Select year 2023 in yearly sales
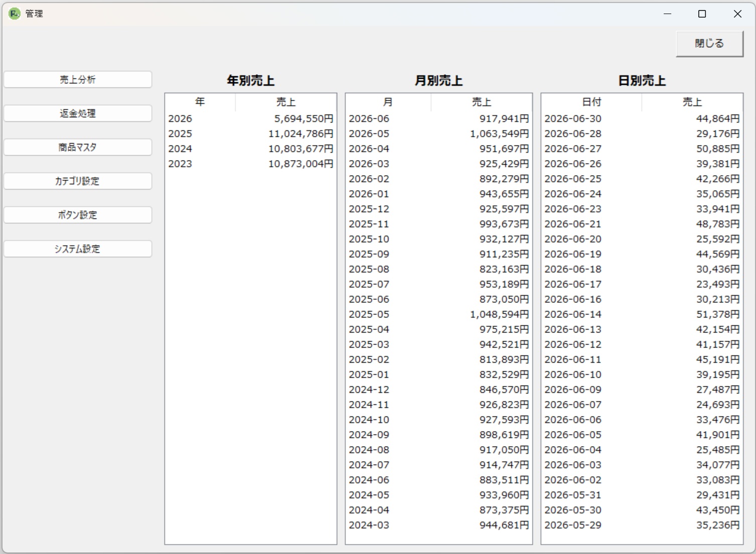756x554 pixels. pos(250,164)
